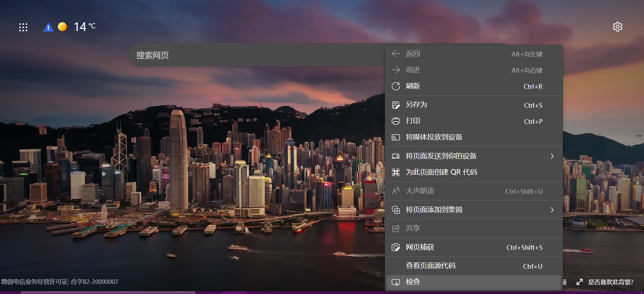The width and height of the screenshot is (644, 294).
Task: Open page settings gear icon
Action: coord(617,27)
